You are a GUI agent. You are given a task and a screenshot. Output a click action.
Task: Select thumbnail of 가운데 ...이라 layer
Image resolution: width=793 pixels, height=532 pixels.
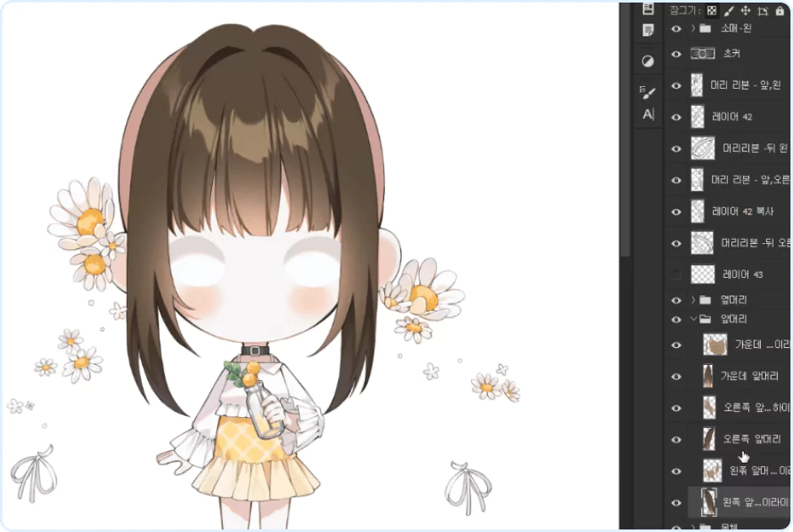[x=715, y=345]
